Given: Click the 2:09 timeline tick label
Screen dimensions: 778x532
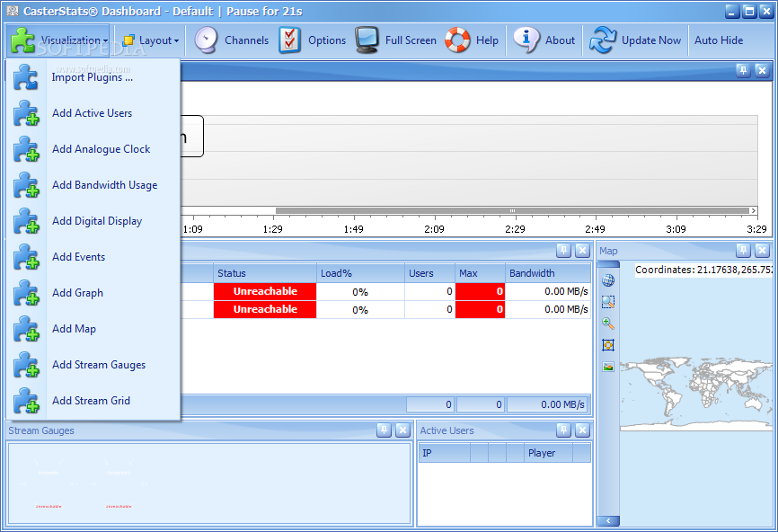Looking at the screenshot, I should click(x=434, y=229).
